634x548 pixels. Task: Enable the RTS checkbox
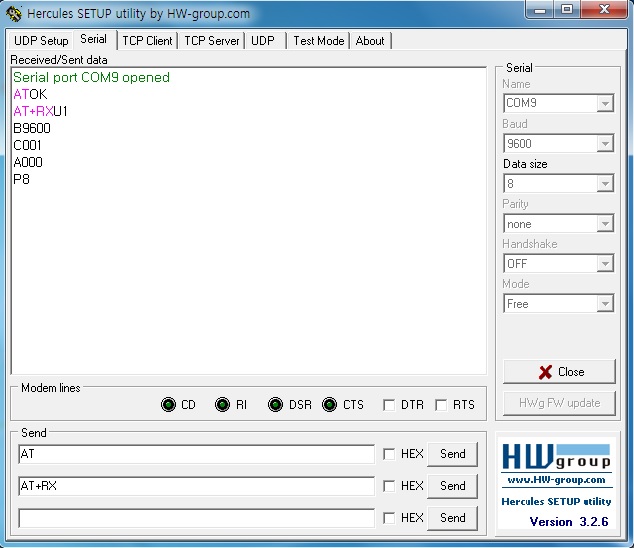pos(441,405)
